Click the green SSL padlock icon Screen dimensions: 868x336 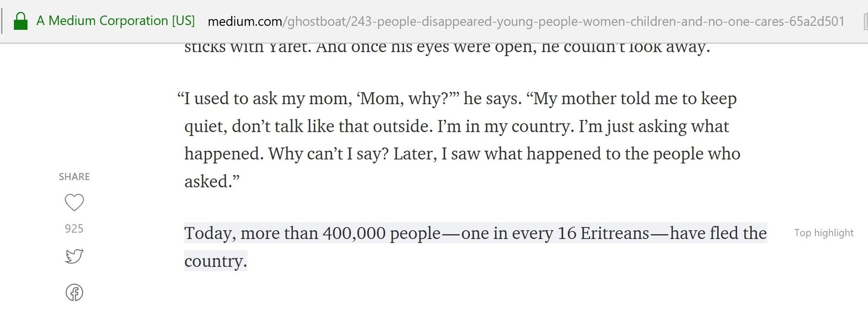[x=21, y=21]
